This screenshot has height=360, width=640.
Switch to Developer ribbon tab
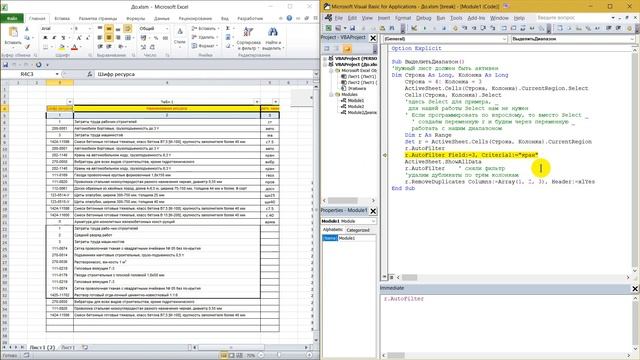coord(250,18)
